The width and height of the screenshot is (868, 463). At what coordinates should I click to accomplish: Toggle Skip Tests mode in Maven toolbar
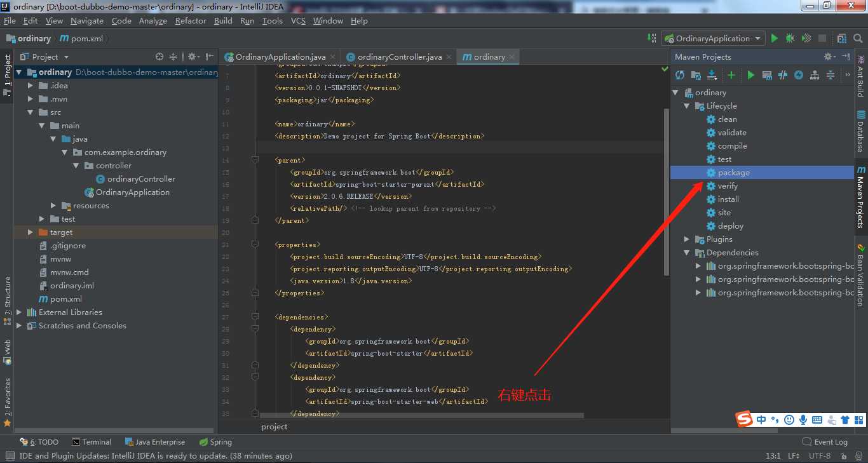[x=799, y=75]
